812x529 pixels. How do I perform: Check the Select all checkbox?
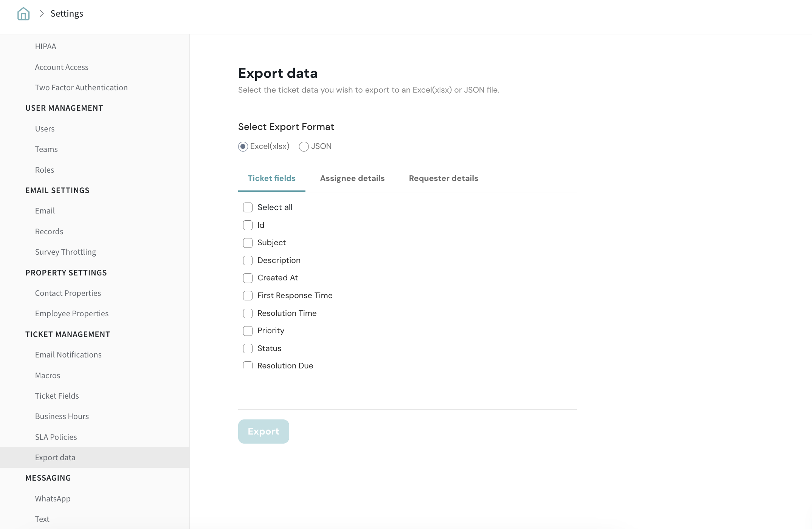248,207
